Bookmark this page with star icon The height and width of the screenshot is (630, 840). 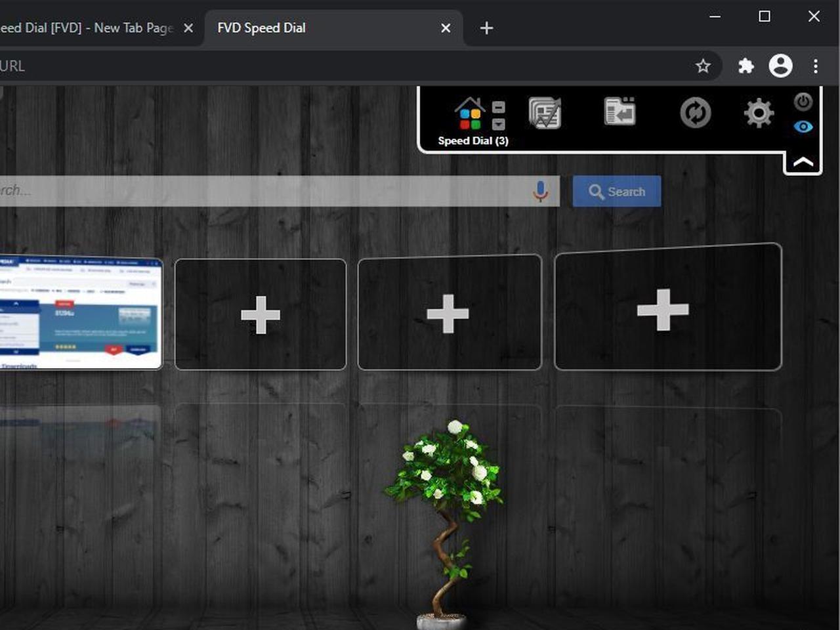pyautogui.click(x=703, y=66)
